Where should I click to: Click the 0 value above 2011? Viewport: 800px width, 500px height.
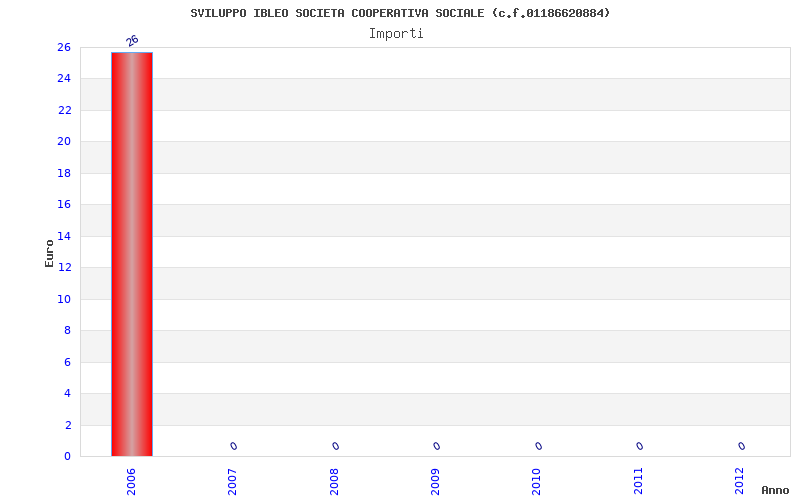tap(640, 446)
